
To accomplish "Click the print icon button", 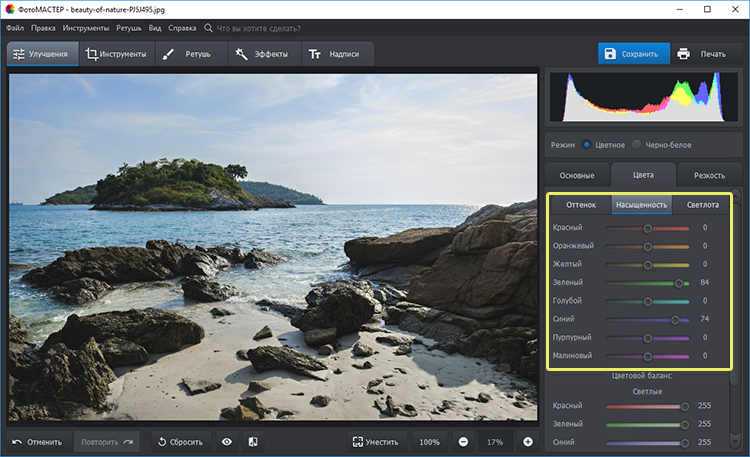I will 684,54.
